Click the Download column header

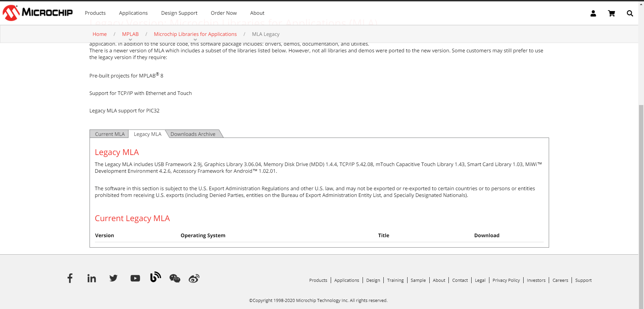487,235
